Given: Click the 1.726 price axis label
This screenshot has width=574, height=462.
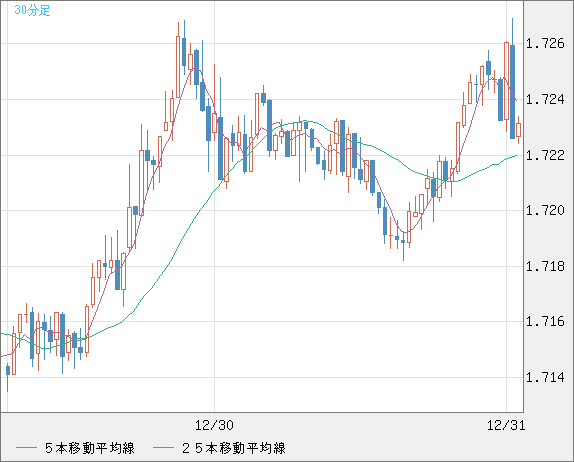Looking at the screenshot, I should pos(545,44).
